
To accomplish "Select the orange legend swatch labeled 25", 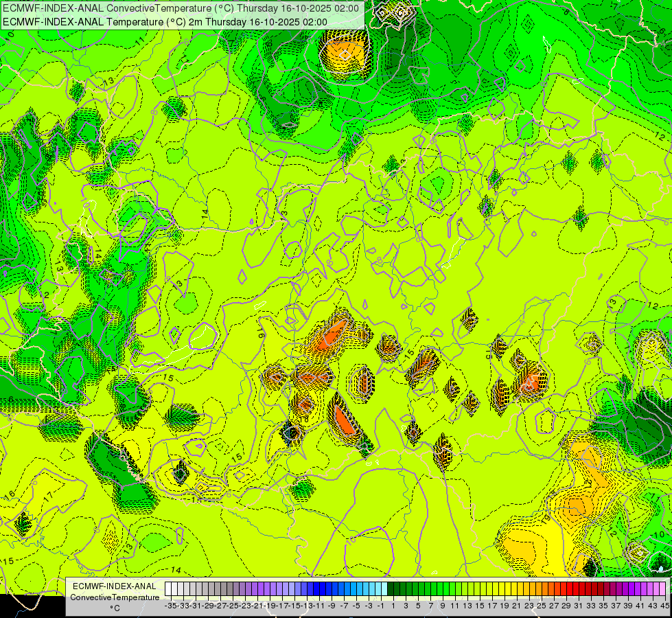I will [539, 588].
